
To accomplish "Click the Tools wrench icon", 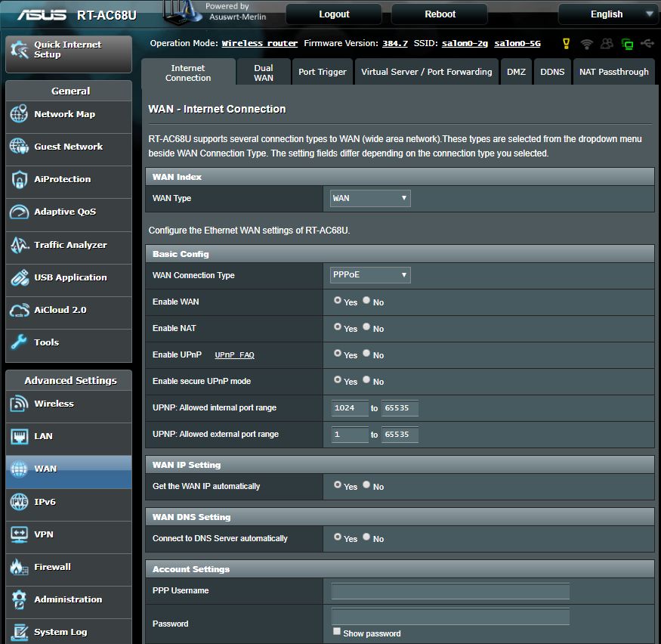I will point(19,342).
